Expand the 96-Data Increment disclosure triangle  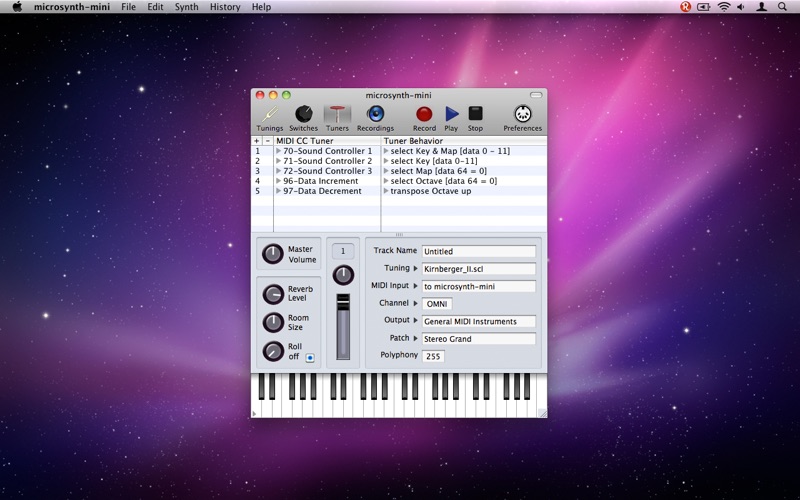pos(279,181)
